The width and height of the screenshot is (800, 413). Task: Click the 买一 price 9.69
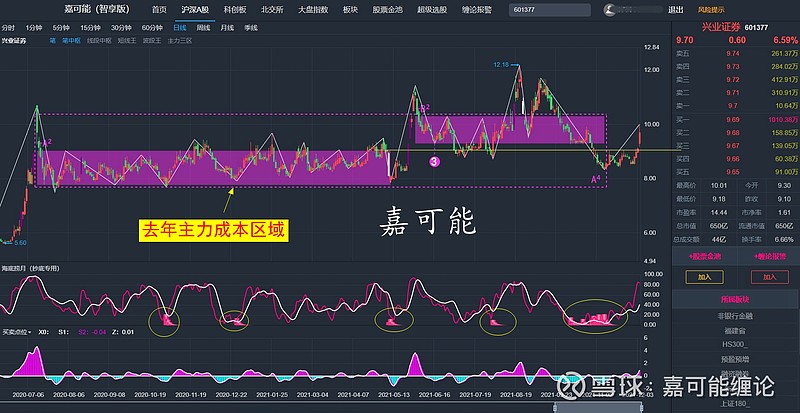point(732,119)
